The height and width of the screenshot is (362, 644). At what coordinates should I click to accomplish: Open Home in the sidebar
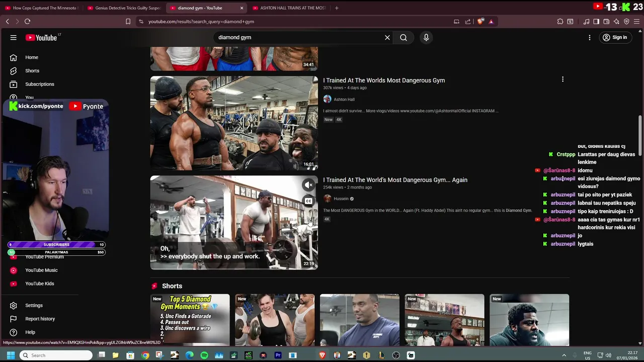(x=31, y=57)
